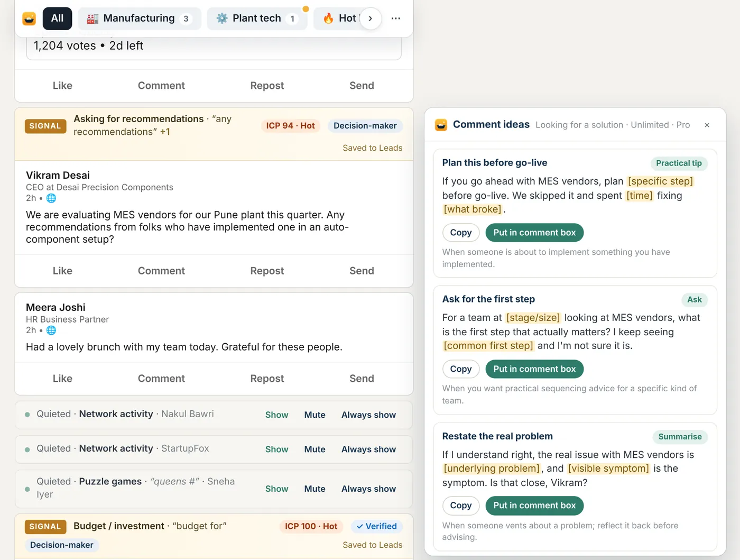
Task: Select the Plant tech filter tab
Action: pyautogui.click(x=257, y=19)
